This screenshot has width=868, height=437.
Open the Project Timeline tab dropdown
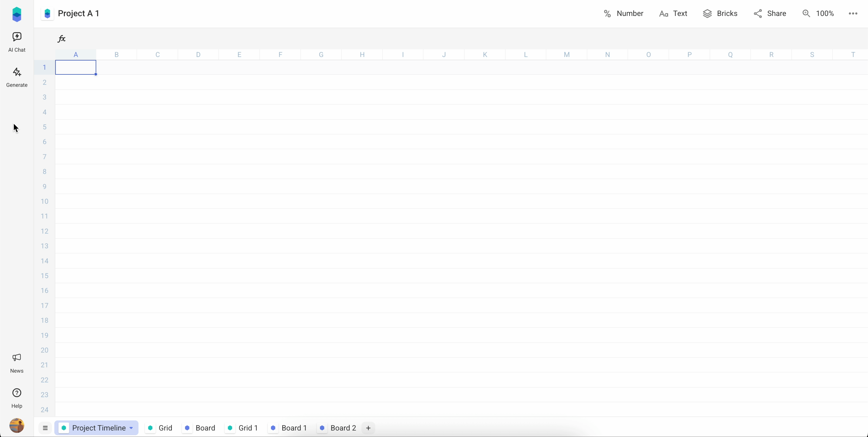coord(131,428)
